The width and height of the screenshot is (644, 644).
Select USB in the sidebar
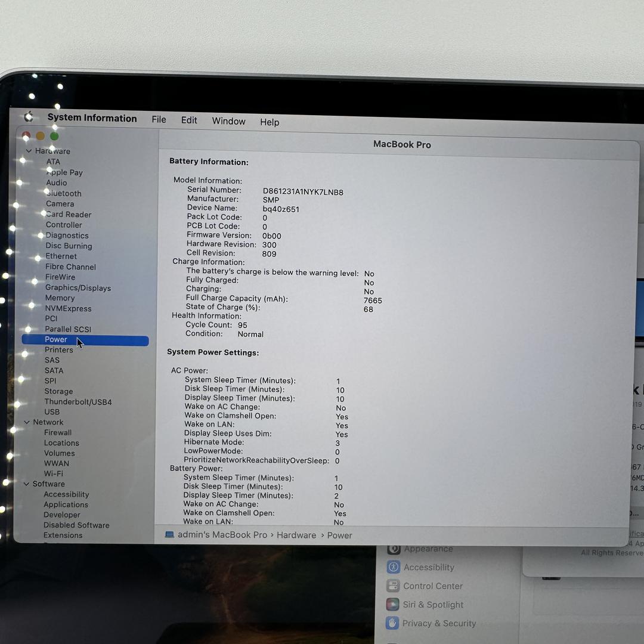coord(52,411)
